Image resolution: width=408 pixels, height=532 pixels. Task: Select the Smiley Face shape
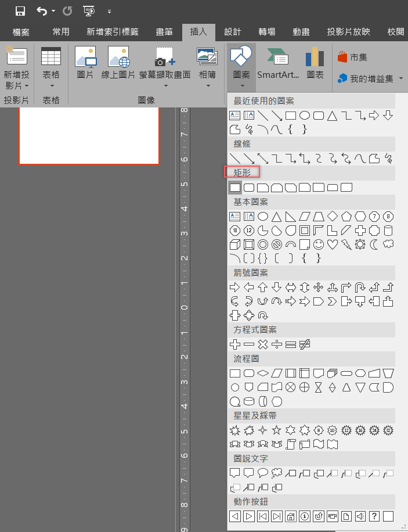coord(319,245)
